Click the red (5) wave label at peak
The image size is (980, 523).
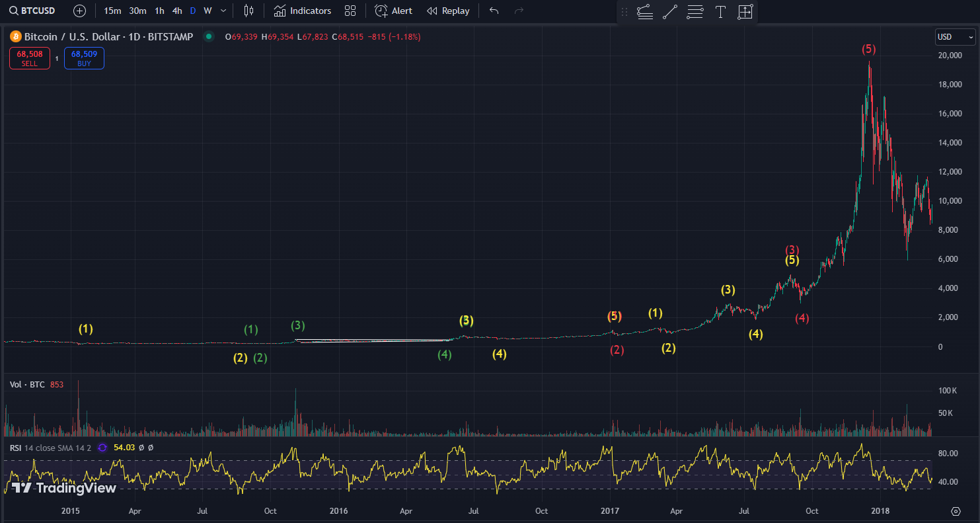pyautogui.click(x=869, y=49)
